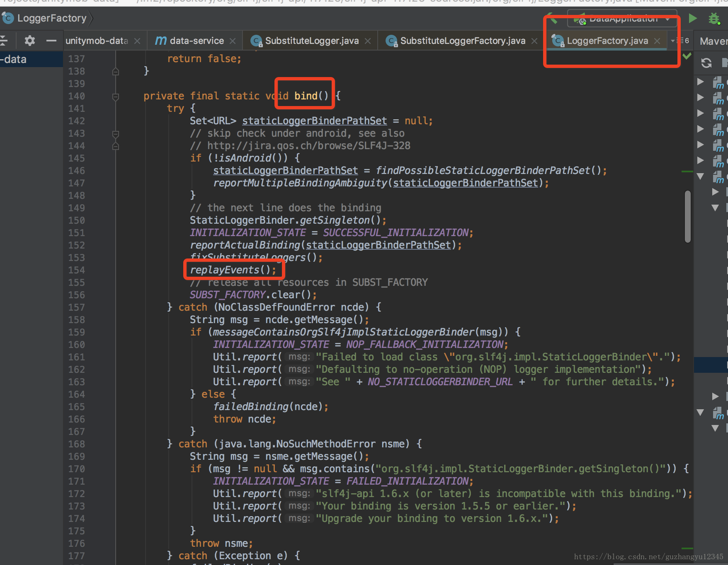Click line number 168 in gutter

tap(77, 444)
